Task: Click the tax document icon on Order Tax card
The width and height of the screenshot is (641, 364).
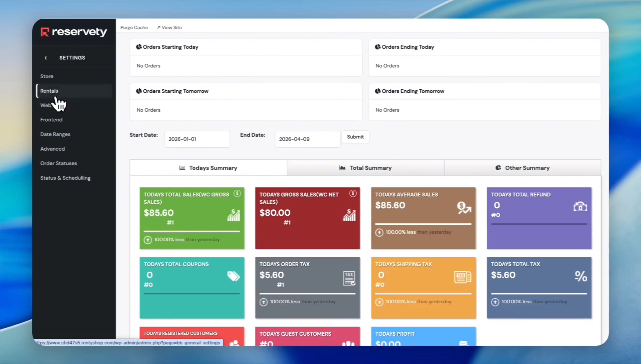Action: (x=349, y=278)
